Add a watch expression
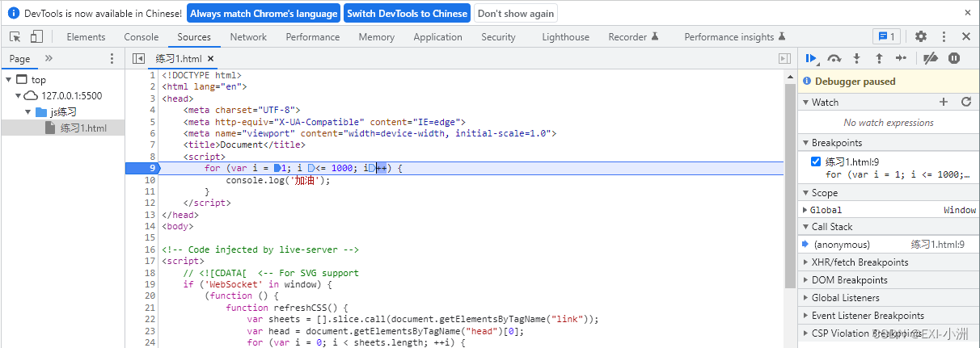Screen dimensions: 980x348 pos(944,102)
